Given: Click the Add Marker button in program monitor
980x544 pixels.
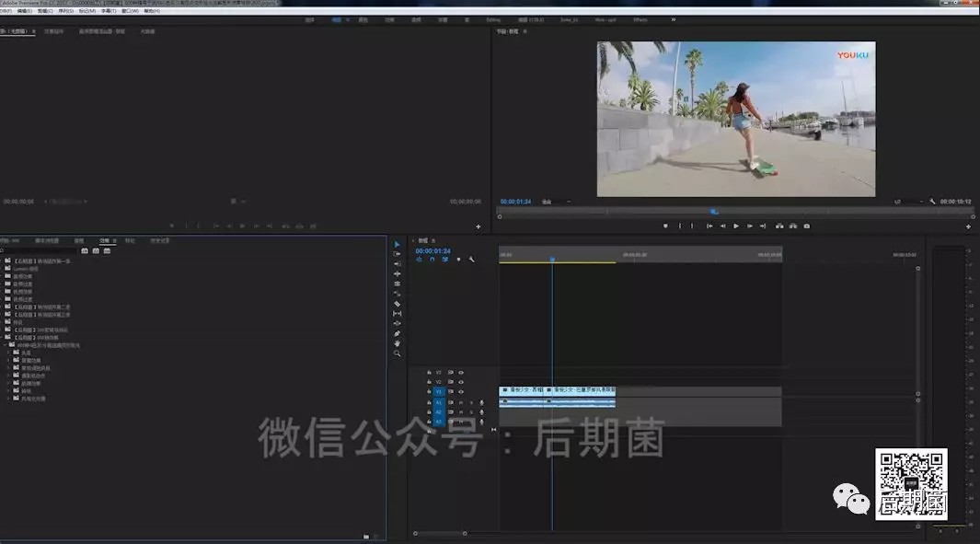Looking at the screenshot, I should 665,226.
